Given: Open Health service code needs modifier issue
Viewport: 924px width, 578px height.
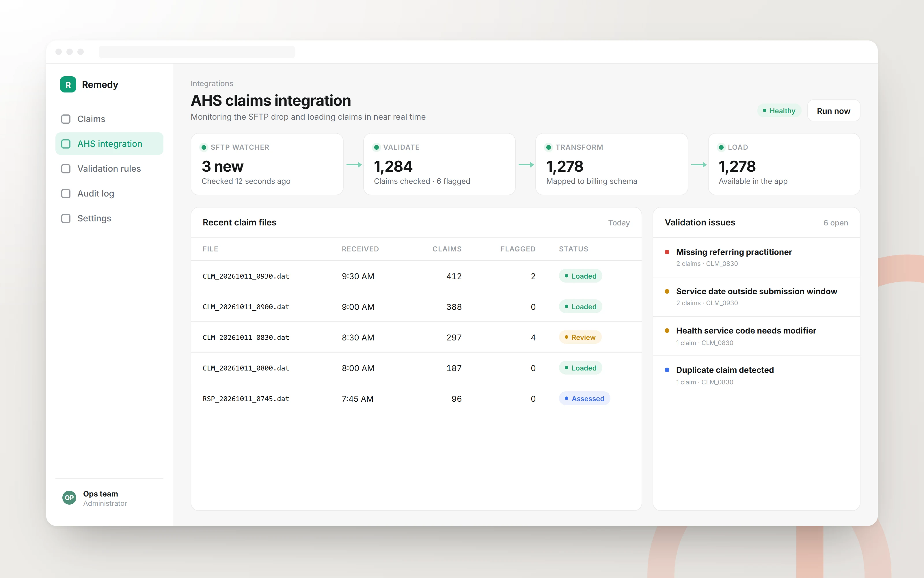Looking at the screenshot, I should tap(756, 336).
